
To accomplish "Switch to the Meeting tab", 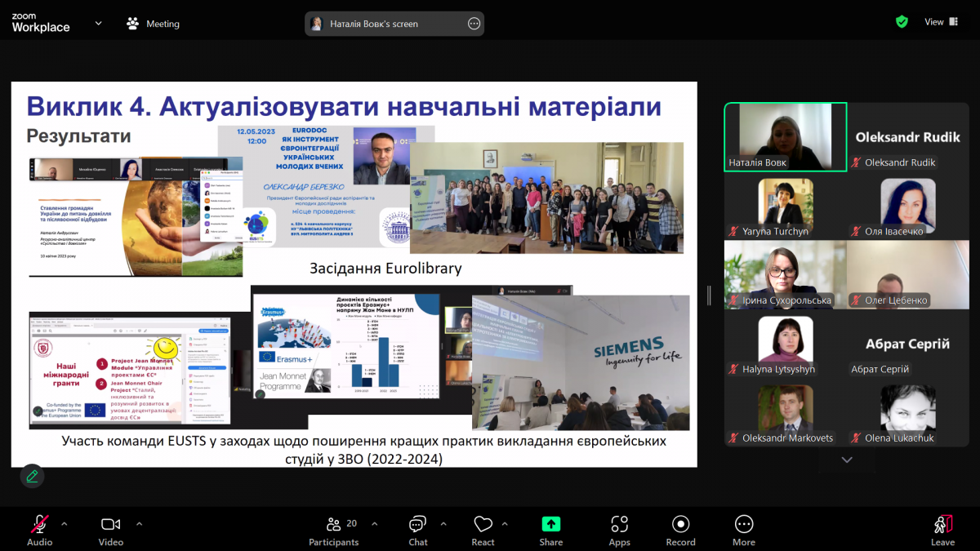I will click(x=153, y=24).
